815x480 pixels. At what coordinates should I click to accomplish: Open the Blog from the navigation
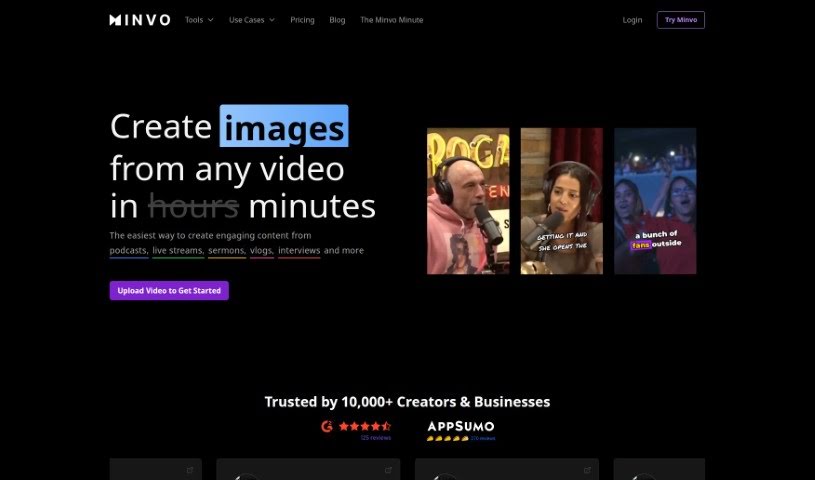click(337, 20)
